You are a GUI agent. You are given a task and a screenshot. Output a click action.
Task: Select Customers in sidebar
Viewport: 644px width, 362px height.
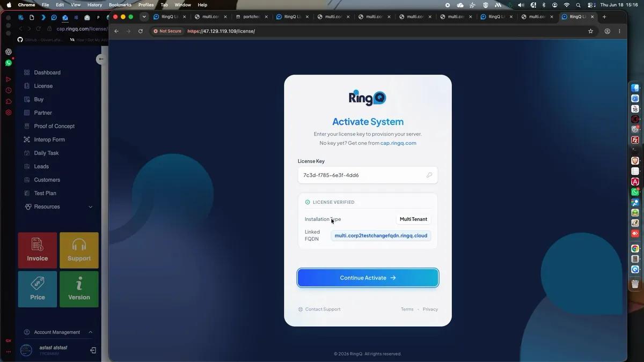point(47,180)
